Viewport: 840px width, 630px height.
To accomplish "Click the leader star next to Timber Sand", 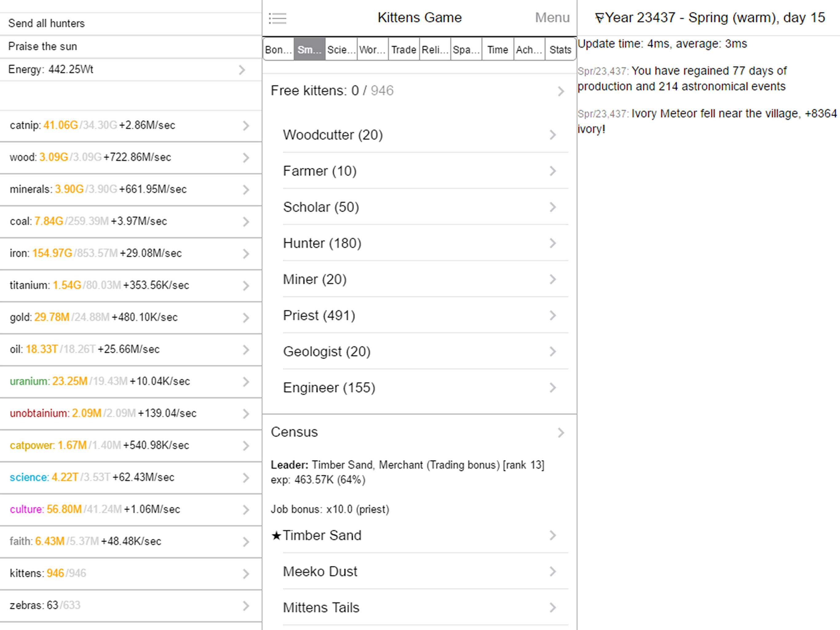I will [276, 536].
